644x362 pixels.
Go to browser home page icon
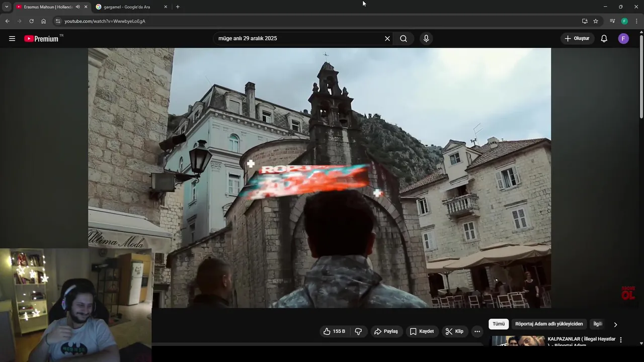coord(44,21)
